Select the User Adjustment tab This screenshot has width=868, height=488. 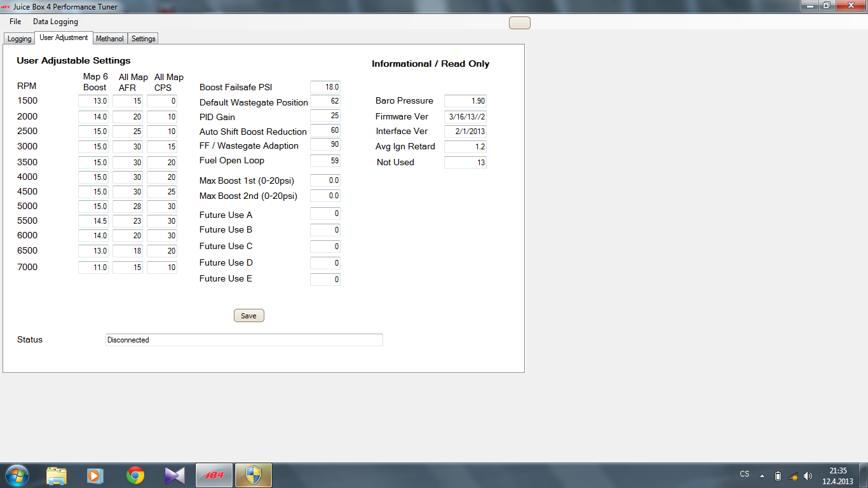pos(64,37)
